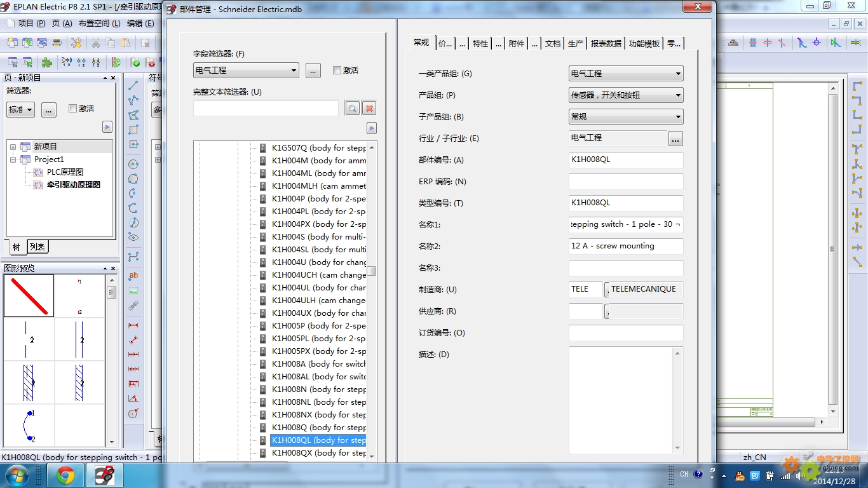The width and height of the screenshot is (868, 488).
Task: Open the 布置空间(L) menu
Action: coord(99,24)
